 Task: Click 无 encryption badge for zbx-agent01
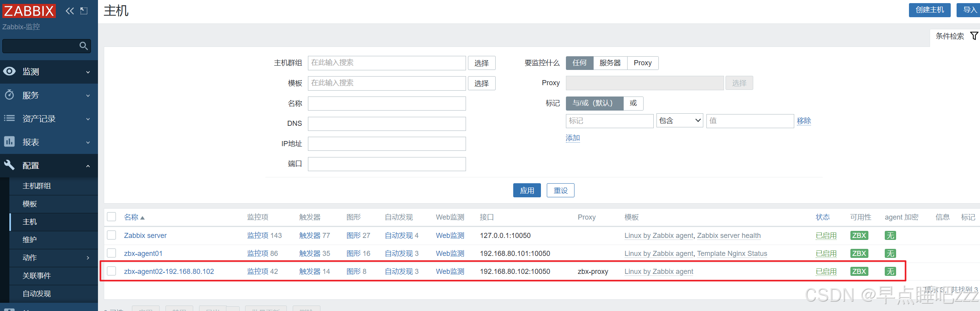pos(890,254)
